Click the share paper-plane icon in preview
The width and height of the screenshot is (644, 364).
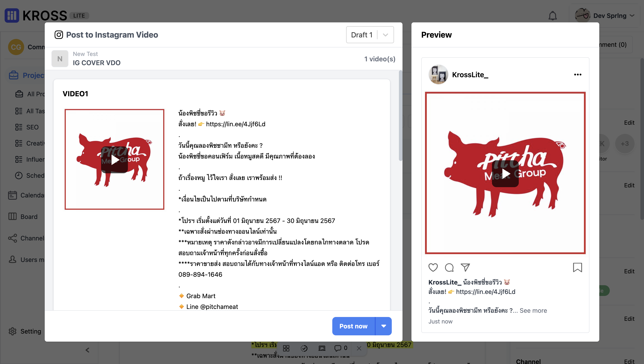[x=465, y=267]
